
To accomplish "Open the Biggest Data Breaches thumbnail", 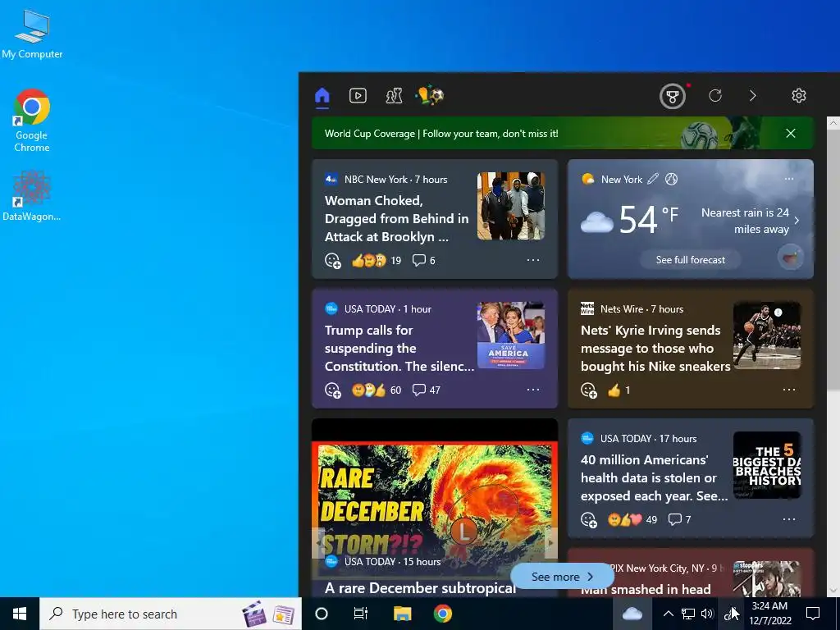I will tap(767, 465).
